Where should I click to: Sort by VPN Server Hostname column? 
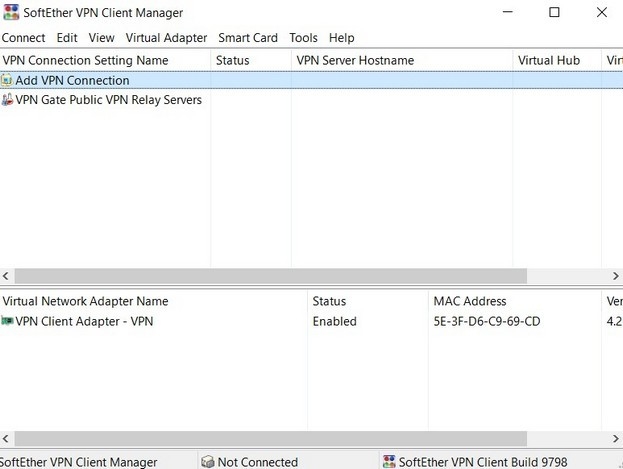[x=402, y=60]
